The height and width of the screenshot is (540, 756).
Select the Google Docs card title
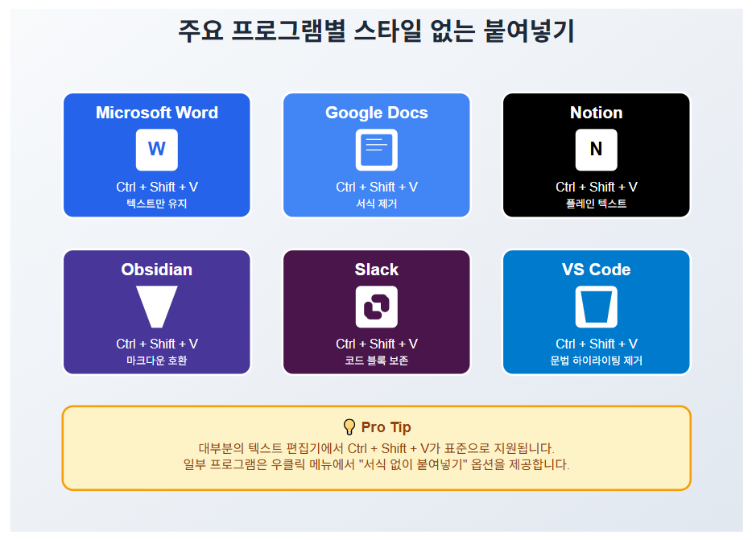click(377, 113)
